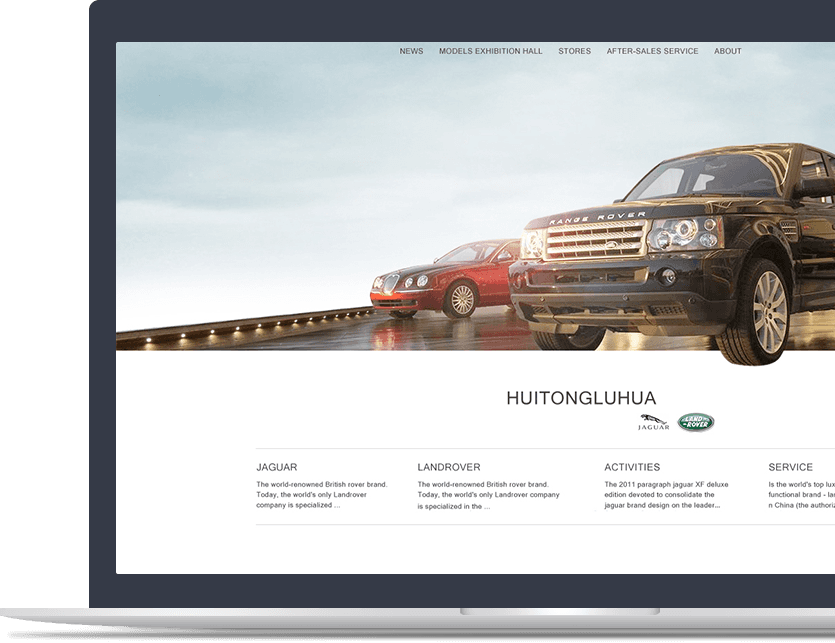
Task: Click the HUITONGLUHUA site title
Action: [581, 398]
